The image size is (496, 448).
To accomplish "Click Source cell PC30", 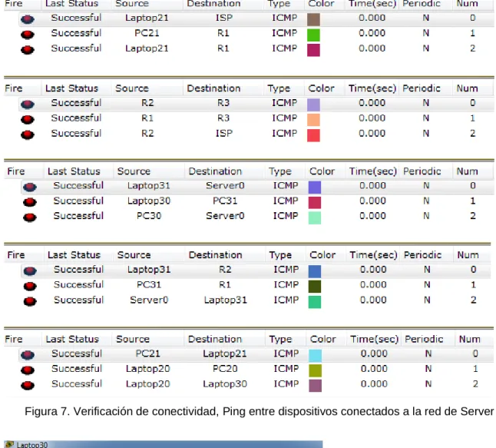I will coord(149,216).
